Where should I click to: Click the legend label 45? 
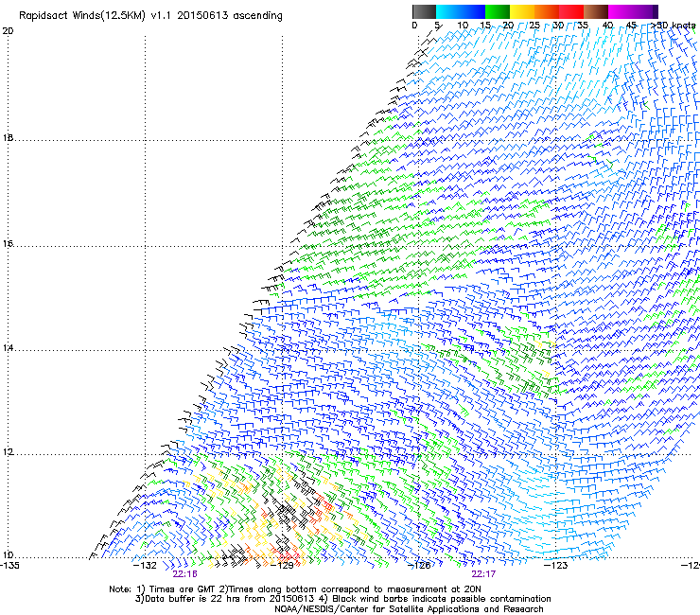click(x=631, y=26)
